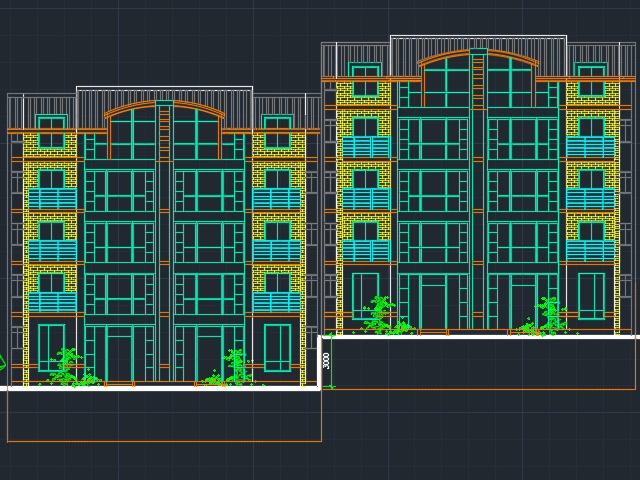Click the white roof railing atop right building
The width and height of the screenshot is (640, 480).
pyautogui.click(x=478, y=38)
